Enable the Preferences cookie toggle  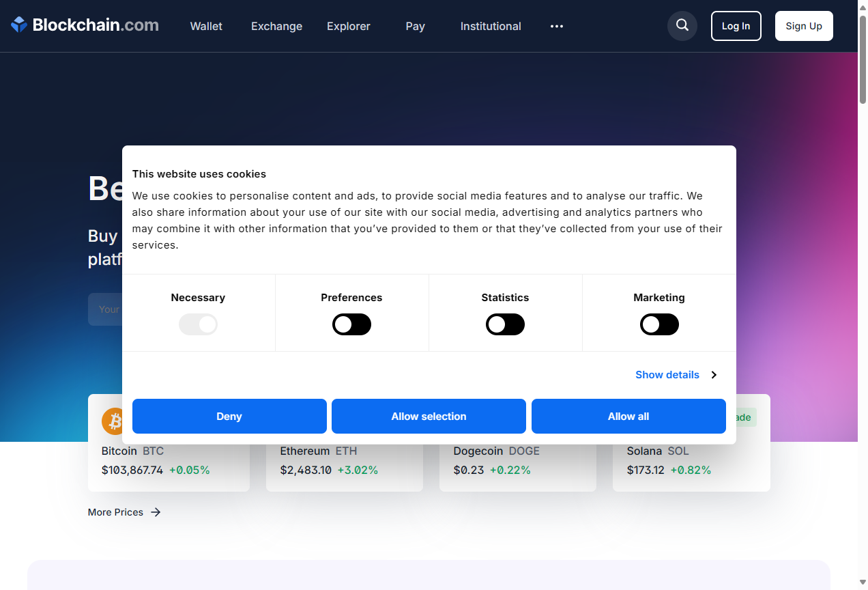351,324
